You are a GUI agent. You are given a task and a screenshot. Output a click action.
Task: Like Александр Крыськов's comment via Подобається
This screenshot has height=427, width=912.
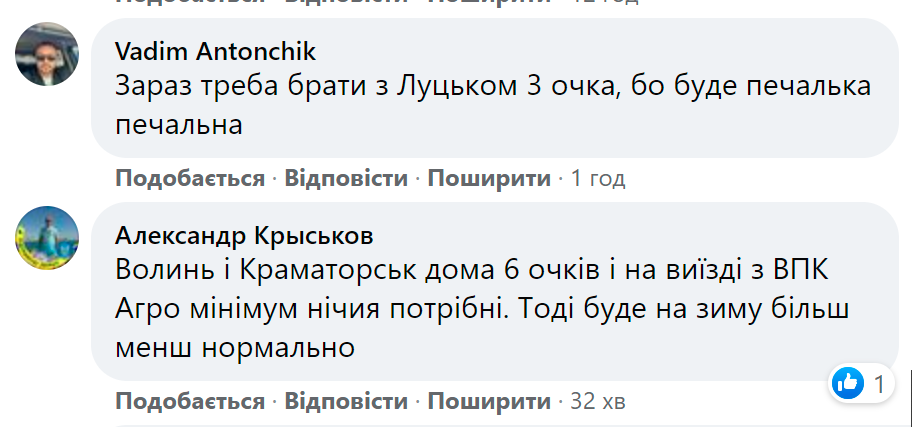click(x=190, y=402)
